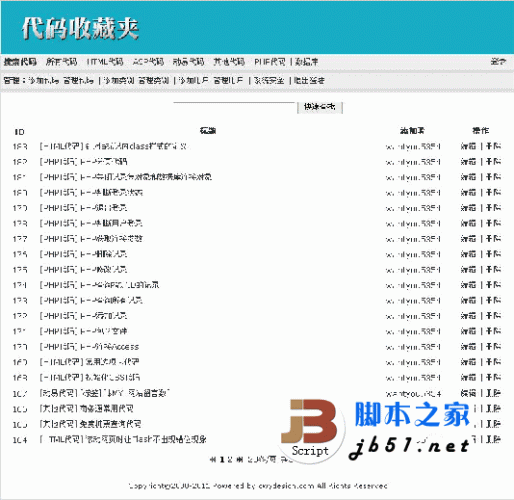Click the edit link for row ID 172
Image resolution: width=514 pixels, height=500 pixels.
(x=468, y=316)
